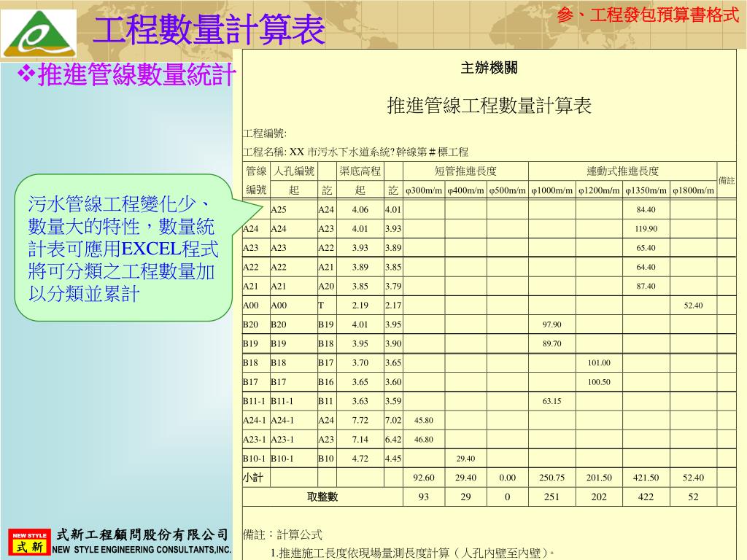The height and width of the screenshot is (560, 747).
Task: Click rounded value 202
Action: tap(599, 497)
